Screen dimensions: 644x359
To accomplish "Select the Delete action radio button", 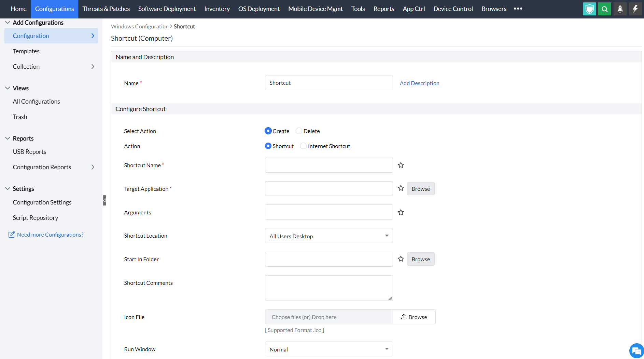I will (x=299, y=131).
